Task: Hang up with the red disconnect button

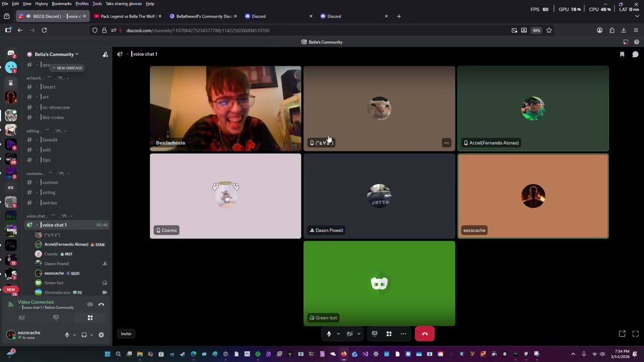Action: [425, 334]
